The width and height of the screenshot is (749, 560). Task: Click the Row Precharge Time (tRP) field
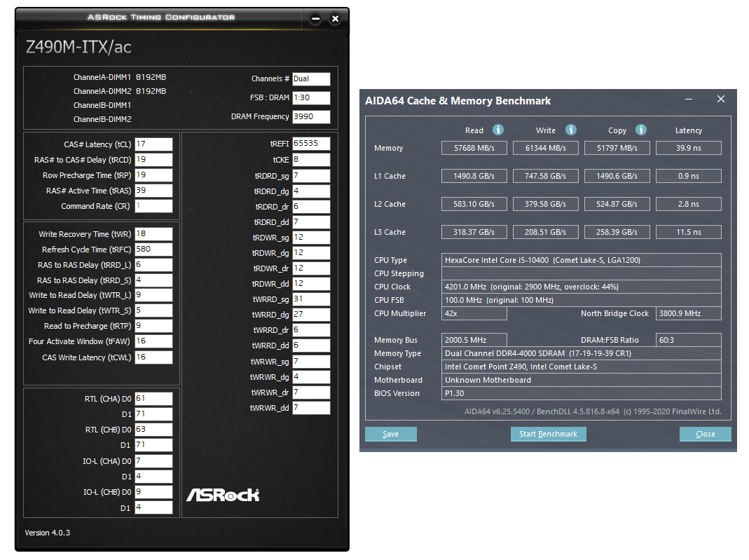tap(153, 175)
